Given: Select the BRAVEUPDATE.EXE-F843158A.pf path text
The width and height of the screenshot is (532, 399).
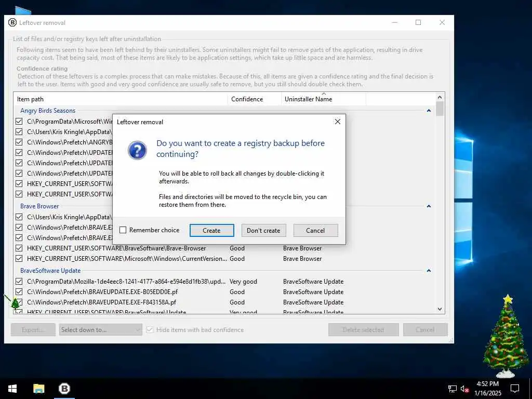Looking at the screenshot, I should tap(101, 302).
